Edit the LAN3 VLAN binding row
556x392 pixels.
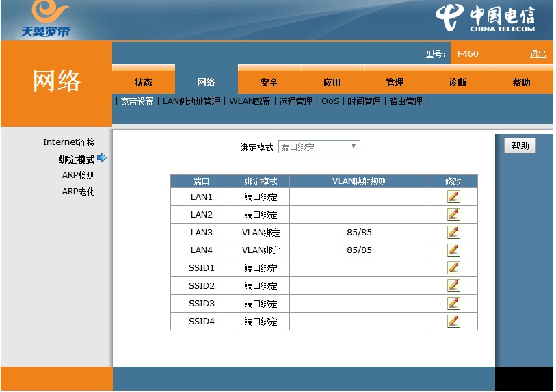click(x=453, y=232)
